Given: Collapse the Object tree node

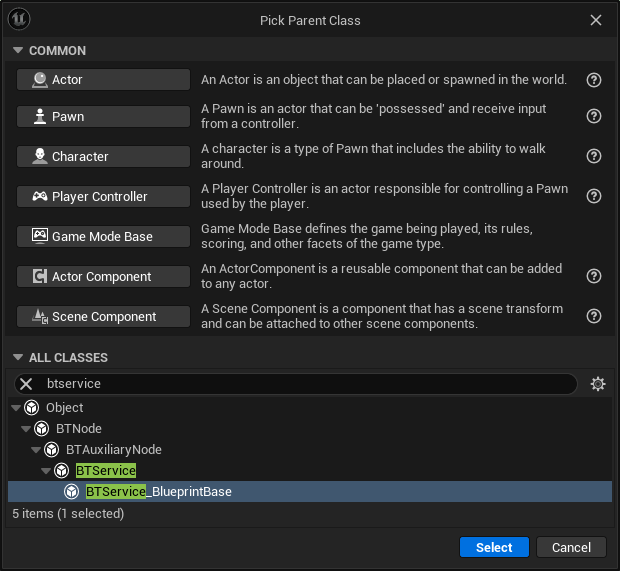Looking at the screenshot, I should pos(16,408).
